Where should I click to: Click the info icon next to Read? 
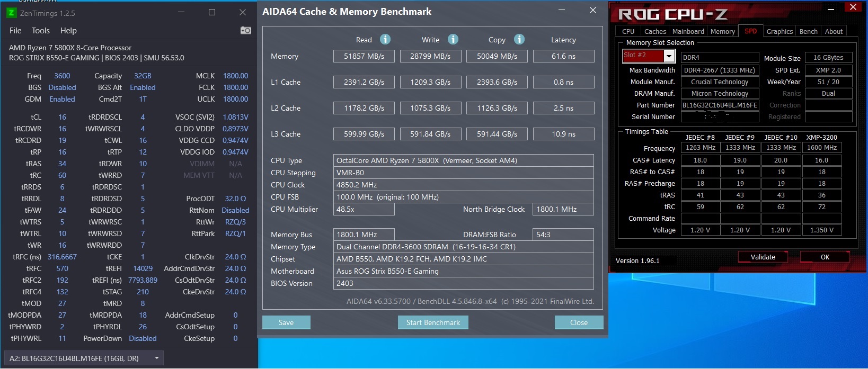click(x=385, y=39)
